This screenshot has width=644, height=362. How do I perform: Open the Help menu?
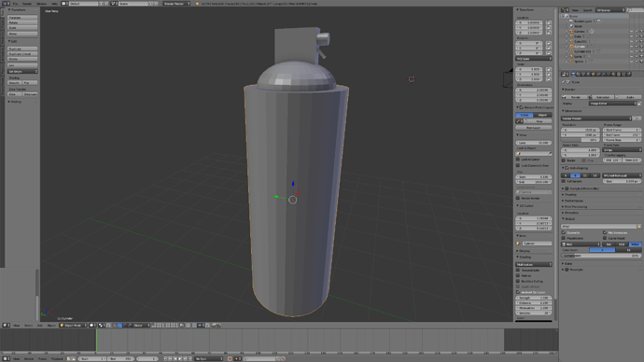click(x=54, y=4)
